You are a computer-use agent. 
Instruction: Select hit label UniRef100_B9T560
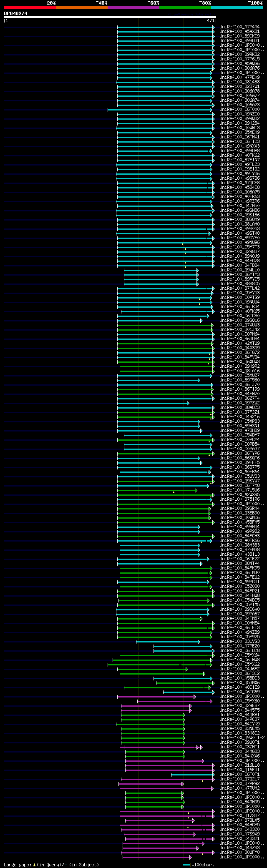pyautogui.click(x=239, y=380)
